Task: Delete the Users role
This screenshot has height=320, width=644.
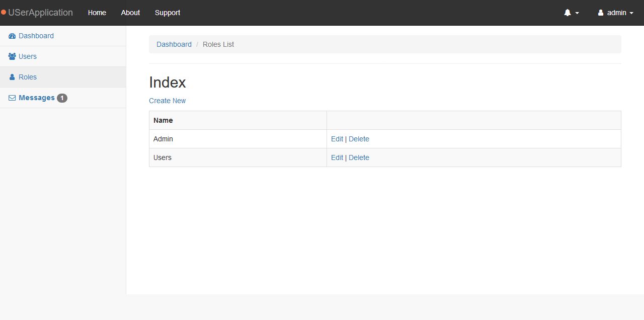Action: tap(359, 157)
